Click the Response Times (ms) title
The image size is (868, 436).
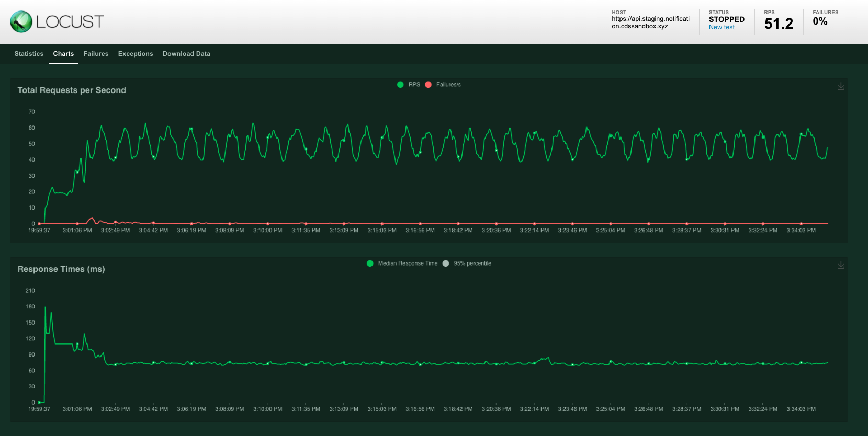(61, 269)
